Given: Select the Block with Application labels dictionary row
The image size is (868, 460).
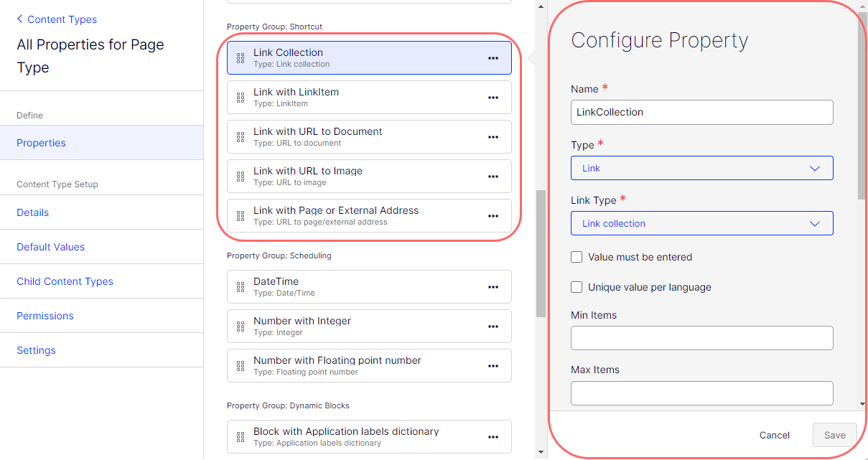Looking at the screenshot, I should click(x=369, y=437).
